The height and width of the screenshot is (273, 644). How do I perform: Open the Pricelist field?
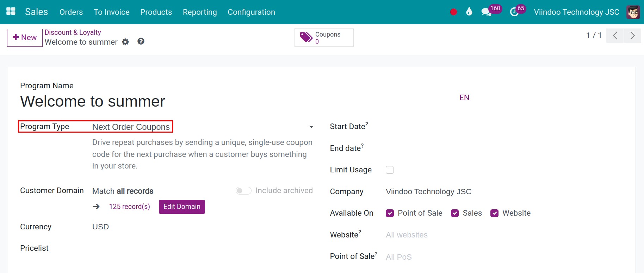(x=203, y=248)
